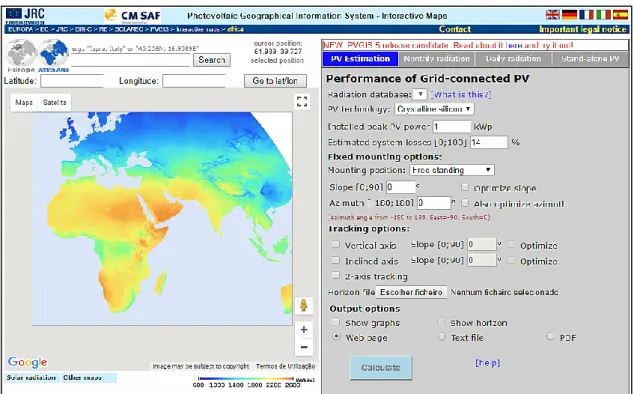Enable Show graphs output option

coord(336,322)
